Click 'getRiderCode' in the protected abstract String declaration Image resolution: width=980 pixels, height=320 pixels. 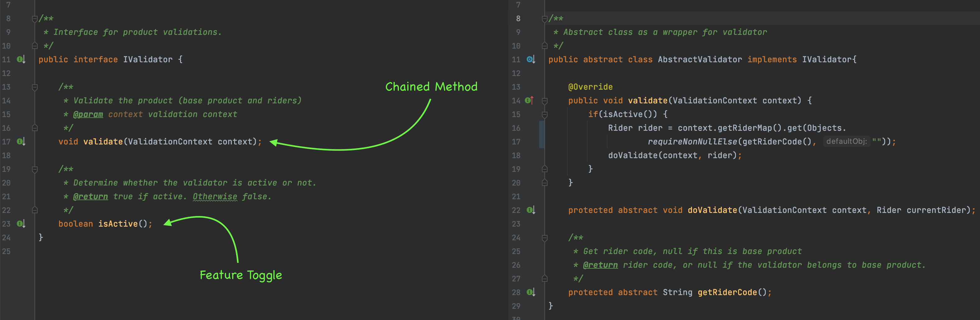tap(728, 293)
